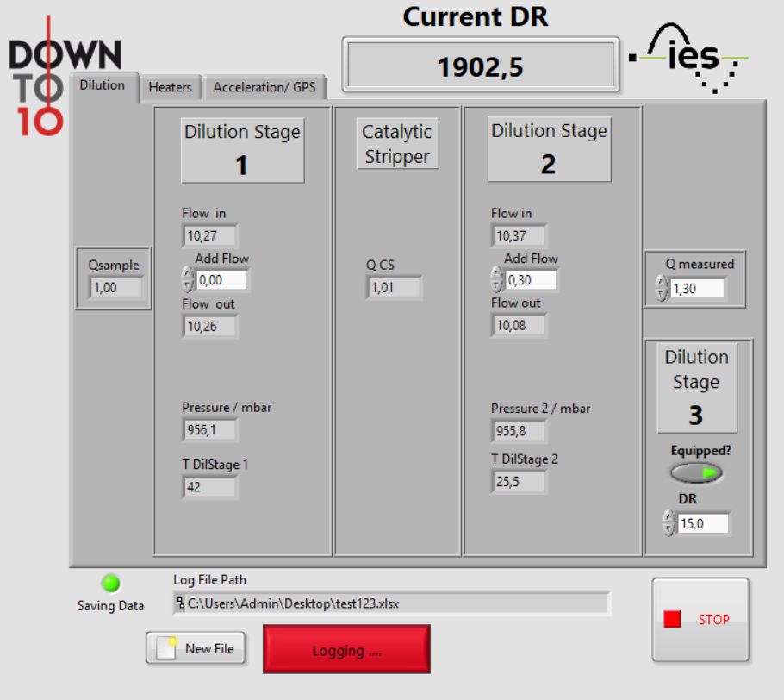Viewport: 784px width, 700px height.
Task: Click the Dilution Stage 1 heading
Action: point(242,150)
